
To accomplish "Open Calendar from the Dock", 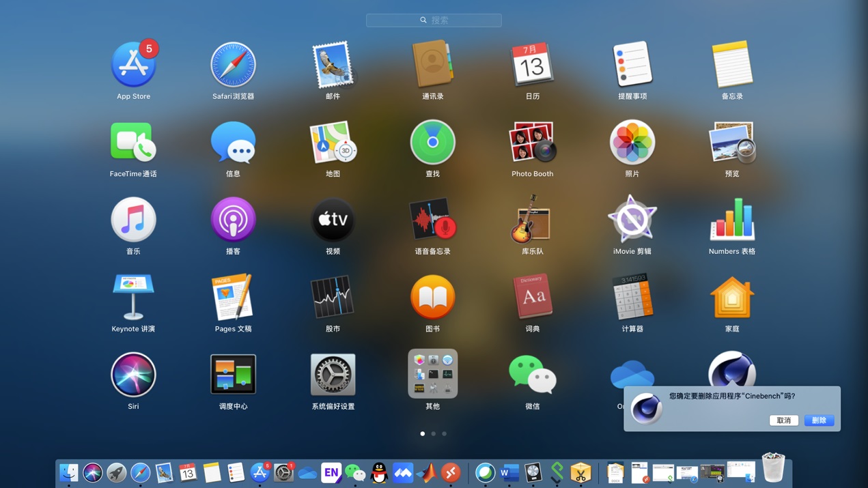I will point(188,472).
